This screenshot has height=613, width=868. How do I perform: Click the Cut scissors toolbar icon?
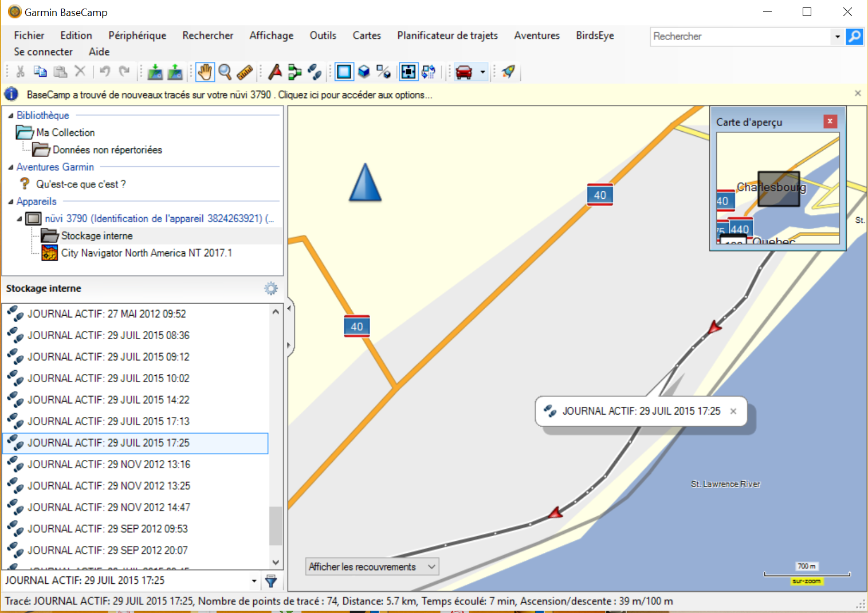click(x=20, y=72)
